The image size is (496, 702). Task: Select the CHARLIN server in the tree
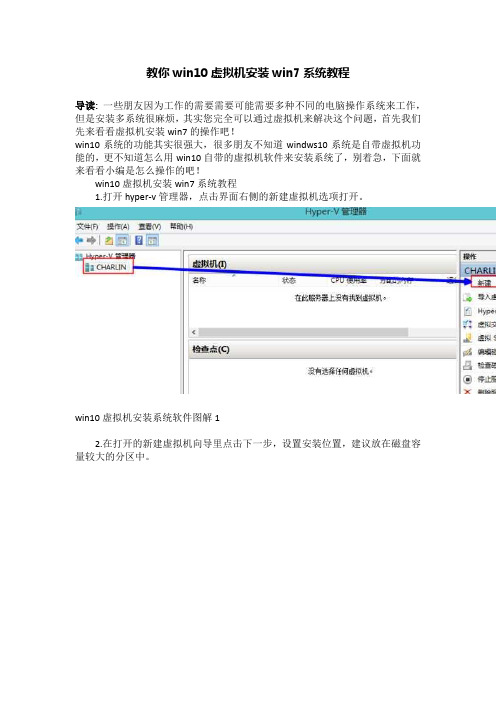pos(108,267)
